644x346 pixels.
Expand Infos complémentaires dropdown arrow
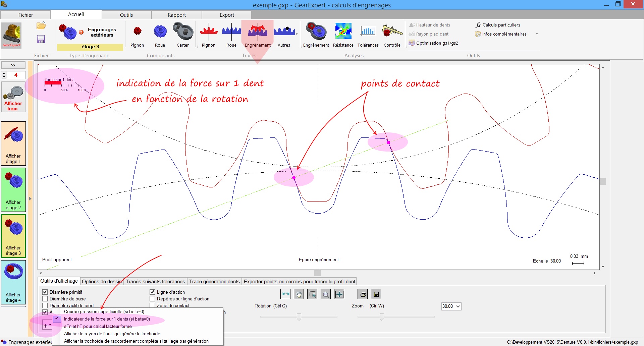537,34
